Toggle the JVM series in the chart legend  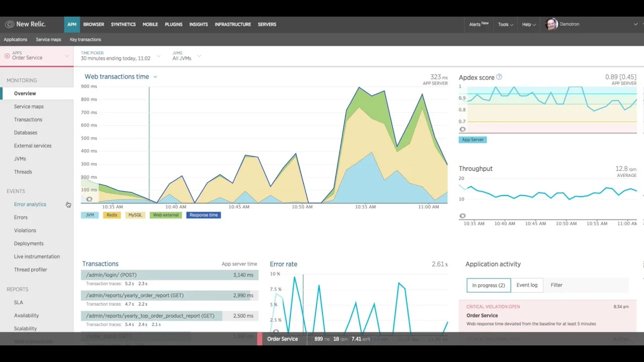coord(90,215)
